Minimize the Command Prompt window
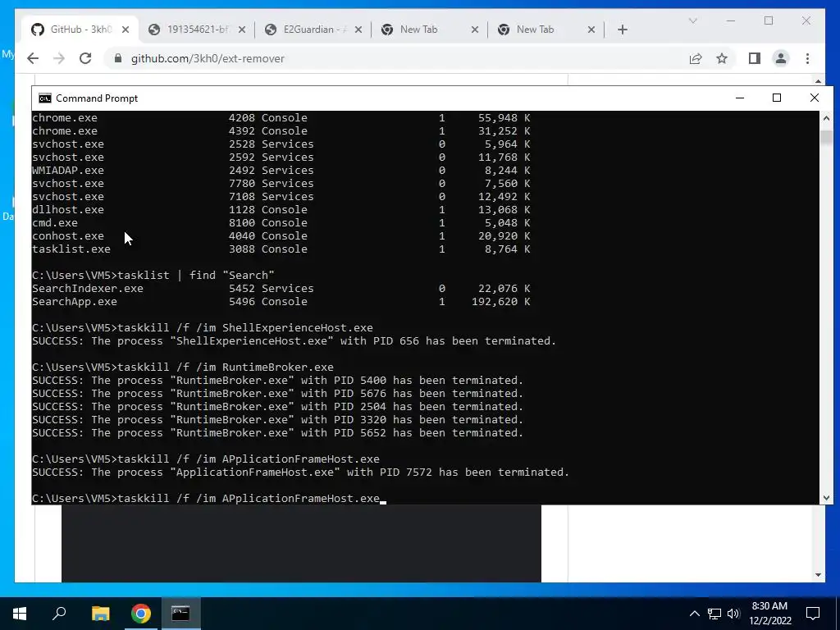The image size is (840, 630). (x=740, y=98)
